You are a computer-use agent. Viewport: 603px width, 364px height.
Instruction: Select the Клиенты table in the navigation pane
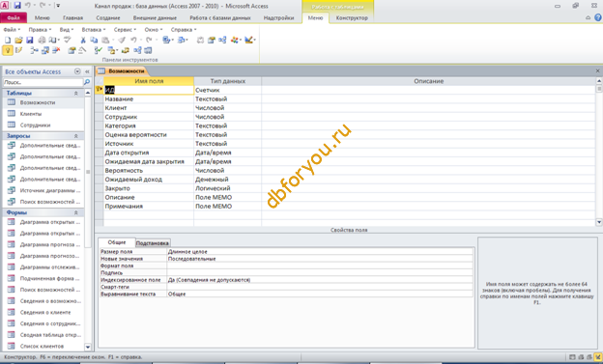click(x=31, y=114)
